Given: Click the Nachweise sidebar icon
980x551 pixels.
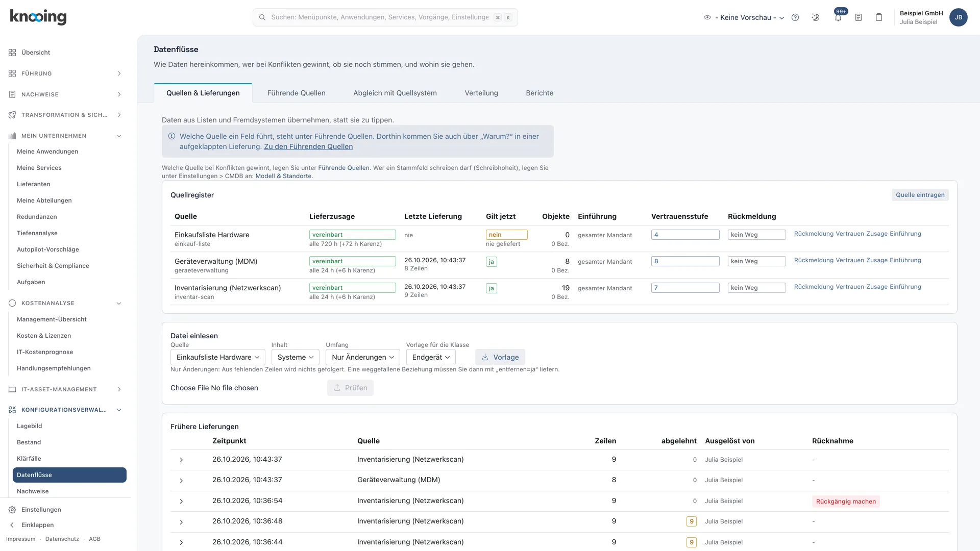Looking at the screenshot, I should point(12,94).
